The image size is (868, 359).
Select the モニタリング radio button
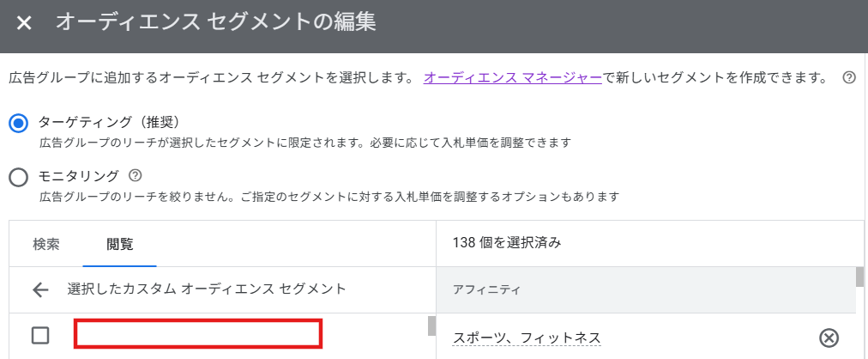tap(19, 177)
